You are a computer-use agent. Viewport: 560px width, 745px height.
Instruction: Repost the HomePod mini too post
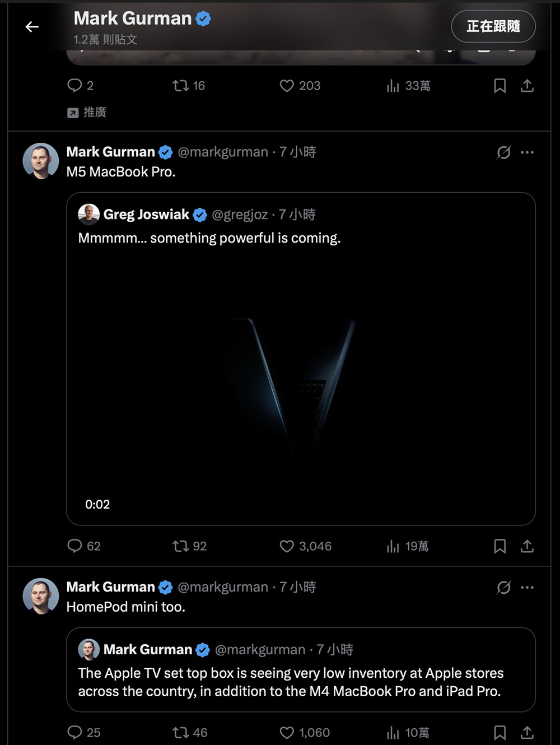pos(180,733)
